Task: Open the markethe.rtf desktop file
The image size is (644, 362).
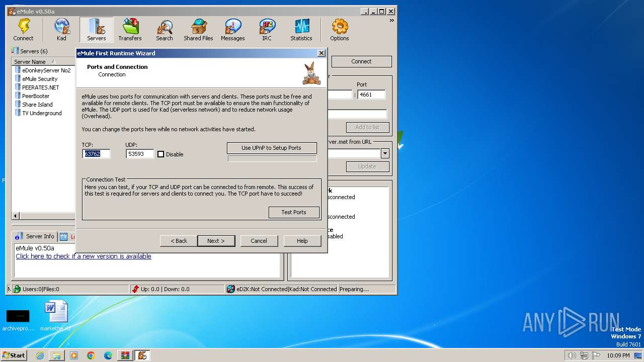Action: tap(56, 316)
